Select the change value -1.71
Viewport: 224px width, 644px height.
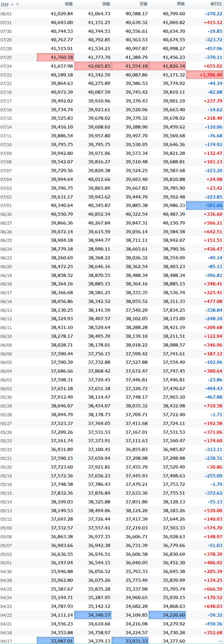[217, 415]
